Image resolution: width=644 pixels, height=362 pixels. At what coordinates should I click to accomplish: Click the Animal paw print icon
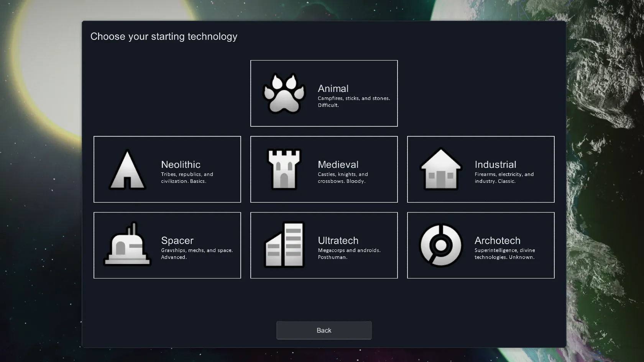pyautogui.click(x=284, y=93)
